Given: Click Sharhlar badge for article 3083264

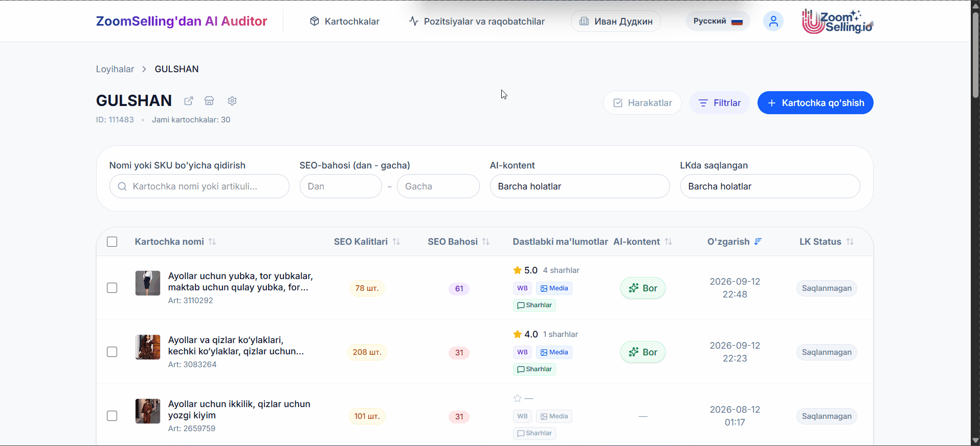Looking at the screenshot, I should pos(534,369).
